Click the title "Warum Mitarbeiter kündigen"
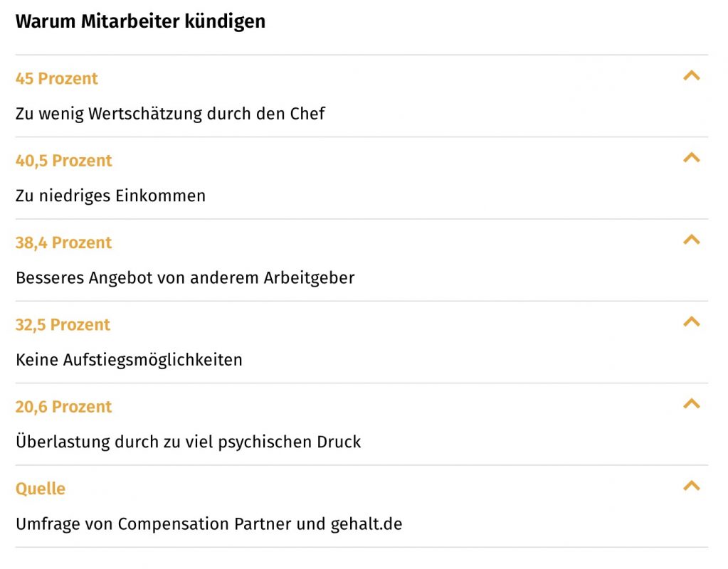 [140, 21]
